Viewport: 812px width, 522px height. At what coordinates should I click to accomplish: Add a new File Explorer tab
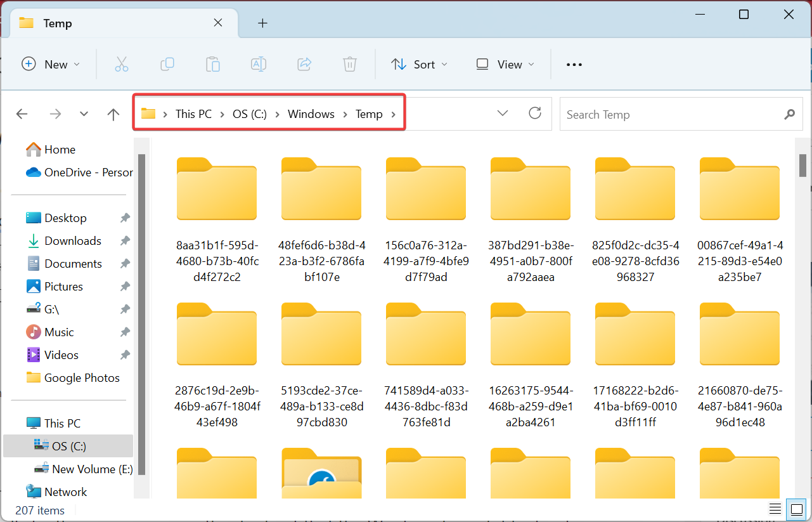coord(262,23)
